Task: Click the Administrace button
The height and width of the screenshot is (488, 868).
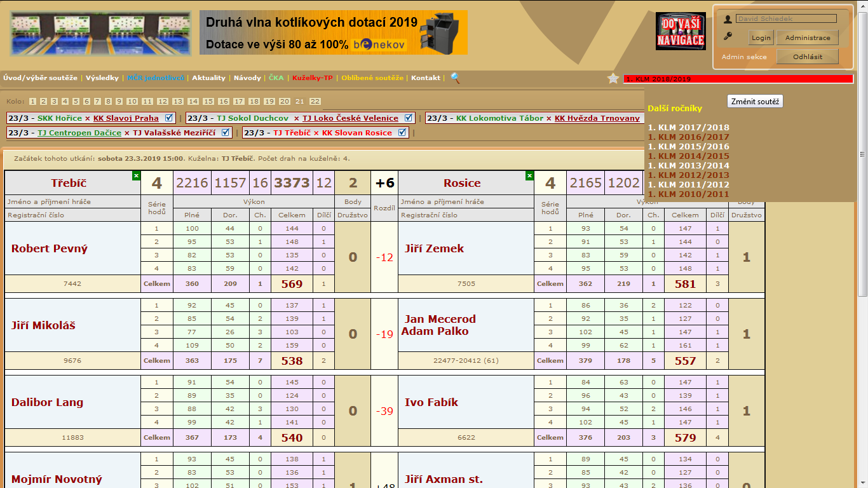Action: click(808, 37)
